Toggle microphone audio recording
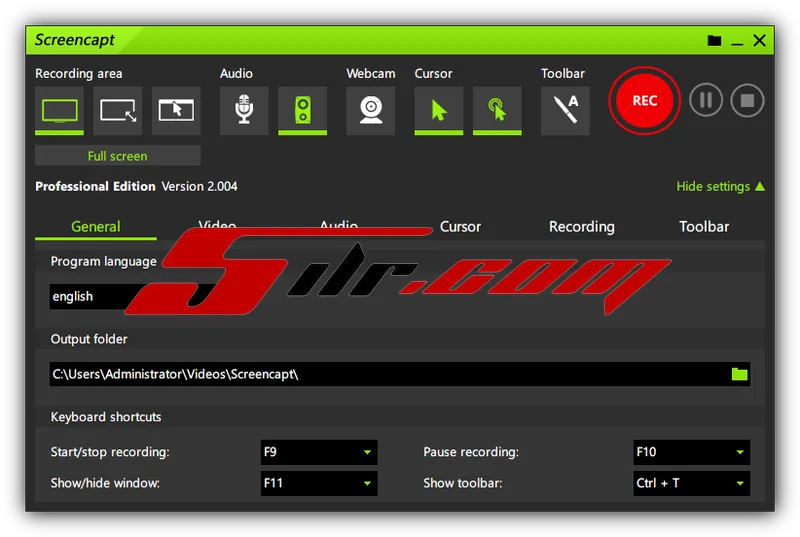 pyautogui.click(x=244, y=110)
